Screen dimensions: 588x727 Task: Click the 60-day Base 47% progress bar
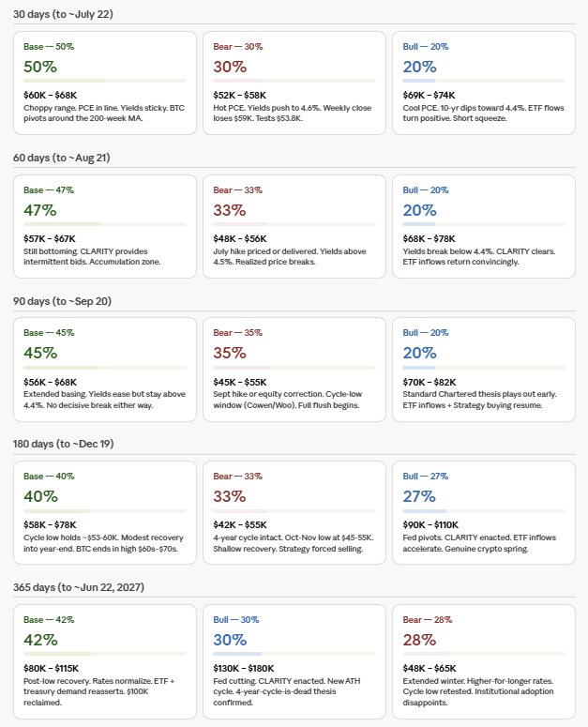tap(105, 224)
